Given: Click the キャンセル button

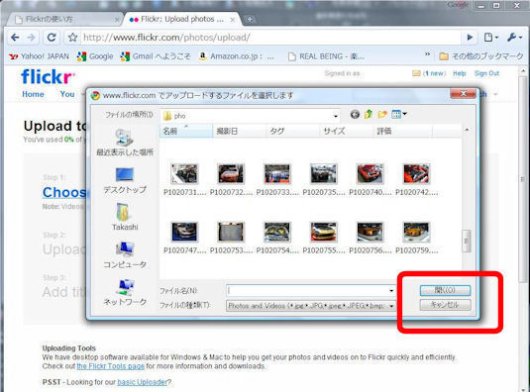Looking at the screenshot, I should point(445,305).
